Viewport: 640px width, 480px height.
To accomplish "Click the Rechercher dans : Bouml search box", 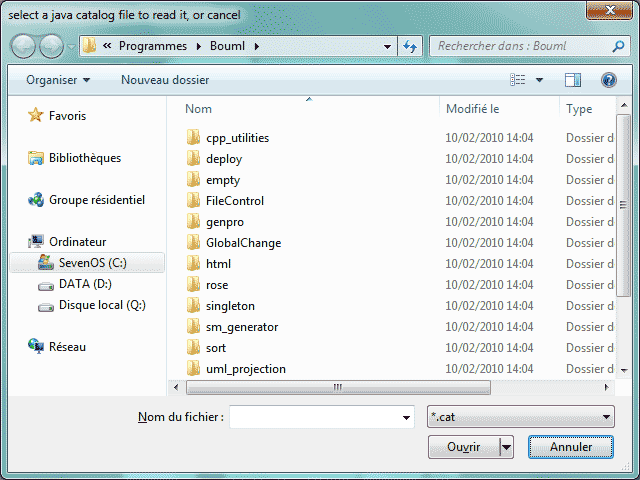I will click(522, 46).
